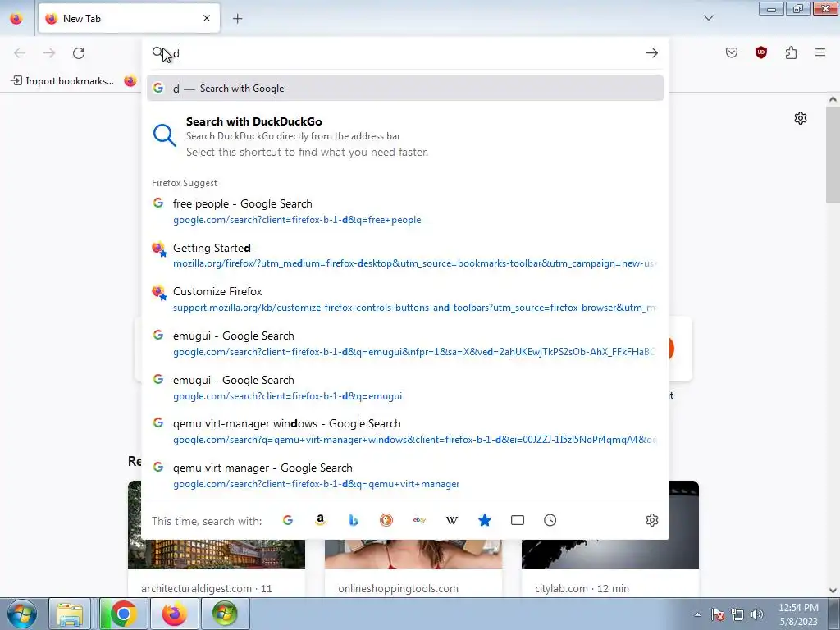
Task: Search this time with Wikipedia icon
Action: pyautogui.click(x=452, y=520)
